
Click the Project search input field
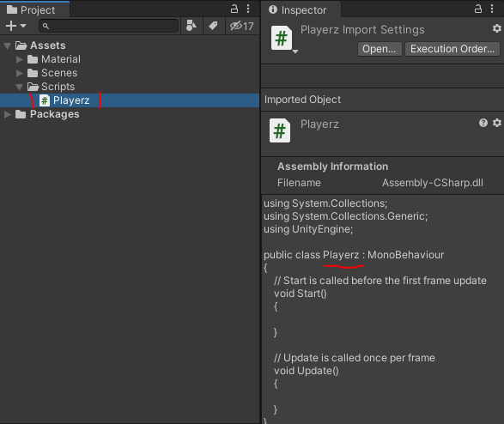coord(109,26)
